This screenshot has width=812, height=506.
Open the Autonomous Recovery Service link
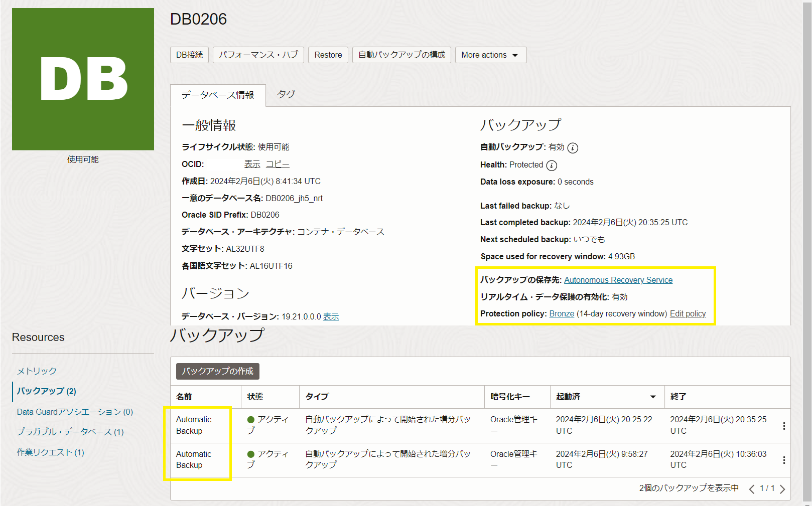[618, 280]
